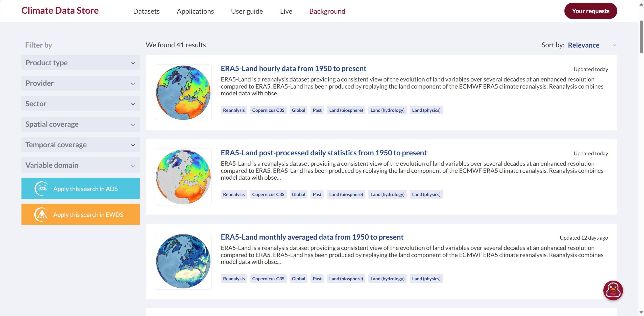The height and width of the screenshot is (316, 644).
Task: Open the ERA5-Land hourly data globe thumbnail
Action: (183, 93)
